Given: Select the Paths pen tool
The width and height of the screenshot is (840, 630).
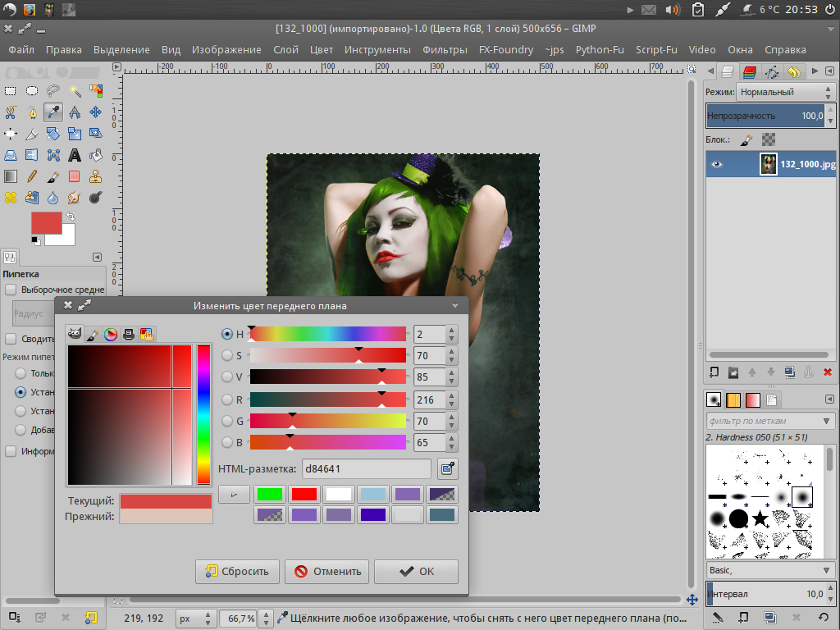Looking at the screenshot, I should [x=32, y=112].
